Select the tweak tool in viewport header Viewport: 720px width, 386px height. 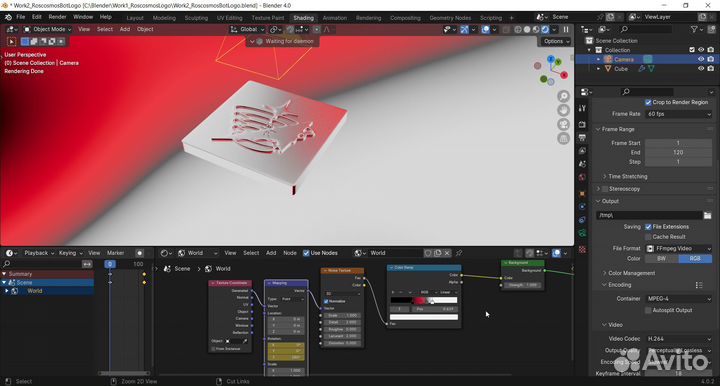pyautogui.click(x=11, y=41)
